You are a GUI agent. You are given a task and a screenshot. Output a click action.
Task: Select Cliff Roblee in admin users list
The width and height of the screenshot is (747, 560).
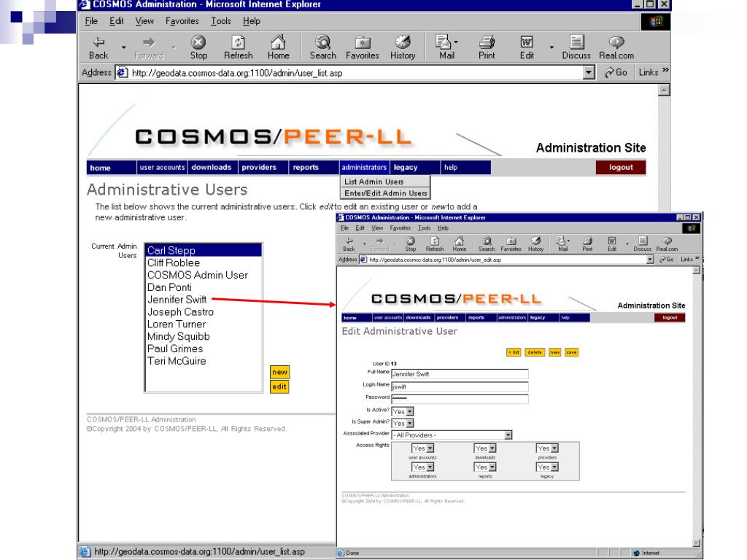pyautogui.click(x=204, y=262)
